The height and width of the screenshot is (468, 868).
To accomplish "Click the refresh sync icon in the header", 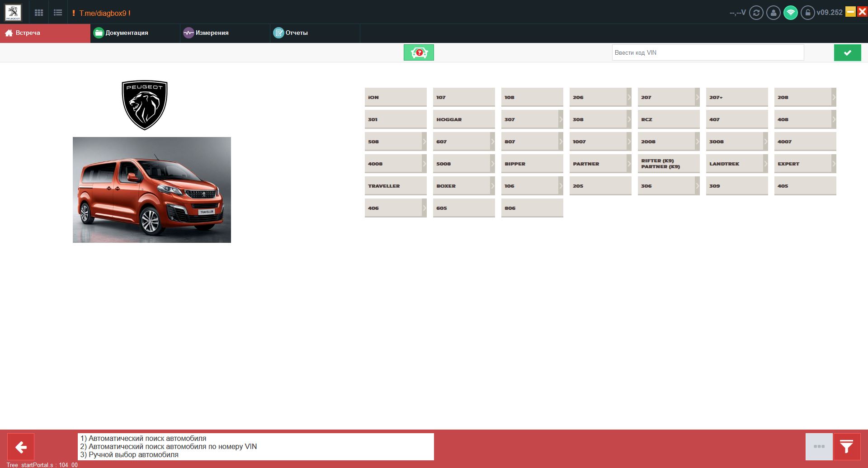I will tap(756, 13).
